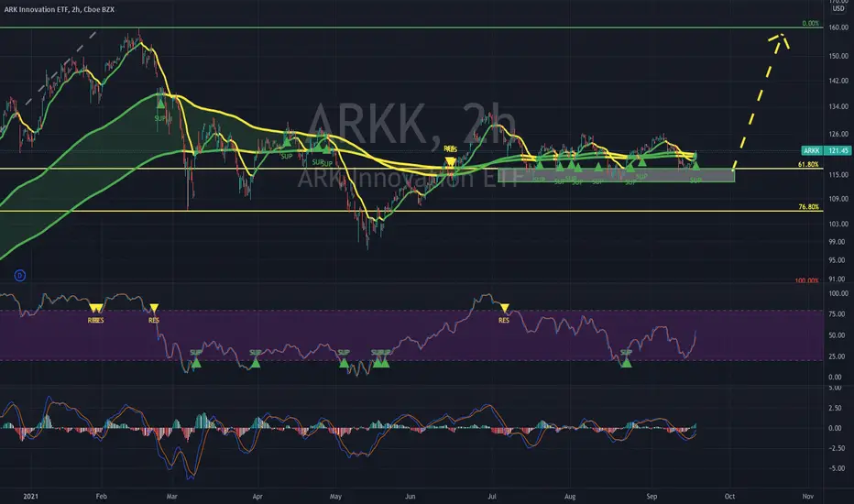854x504 pixels.
Task: Click the 25.00 level on RSI axis
Action: 836,356
